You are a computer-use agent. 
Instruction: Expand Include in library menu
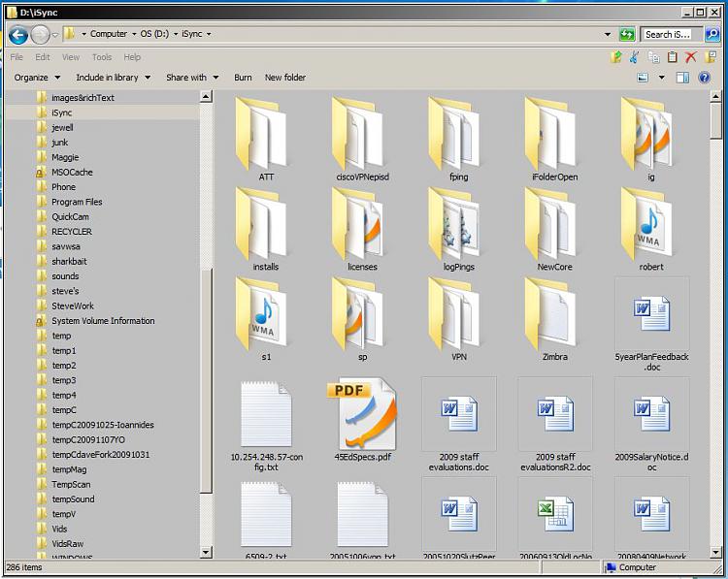coord(113,78)
